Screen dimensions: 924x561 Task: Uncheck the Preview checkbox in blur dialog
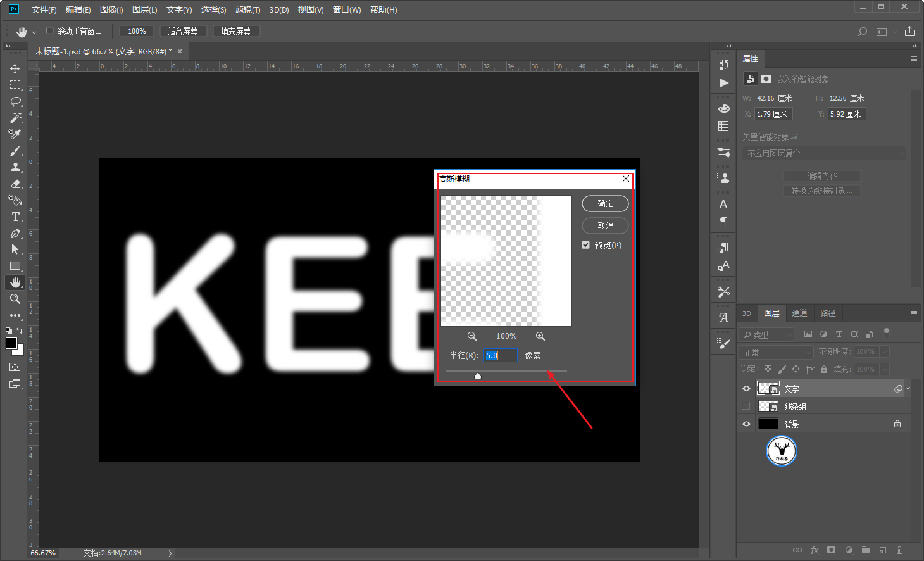585,245
